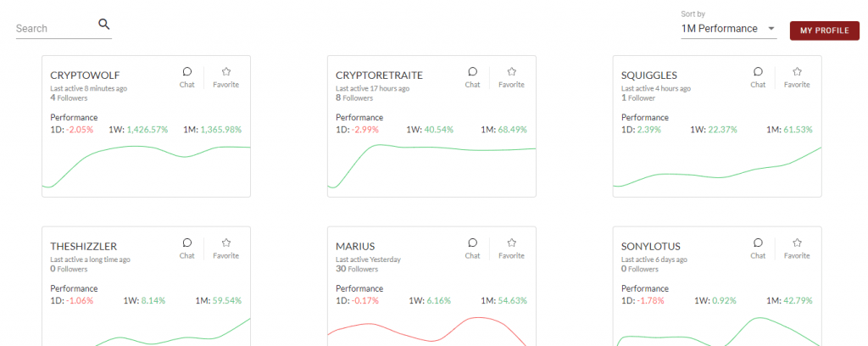Screen dimensions: 868x346
Task: Focus the Search input field
Action: coord(55,28)
